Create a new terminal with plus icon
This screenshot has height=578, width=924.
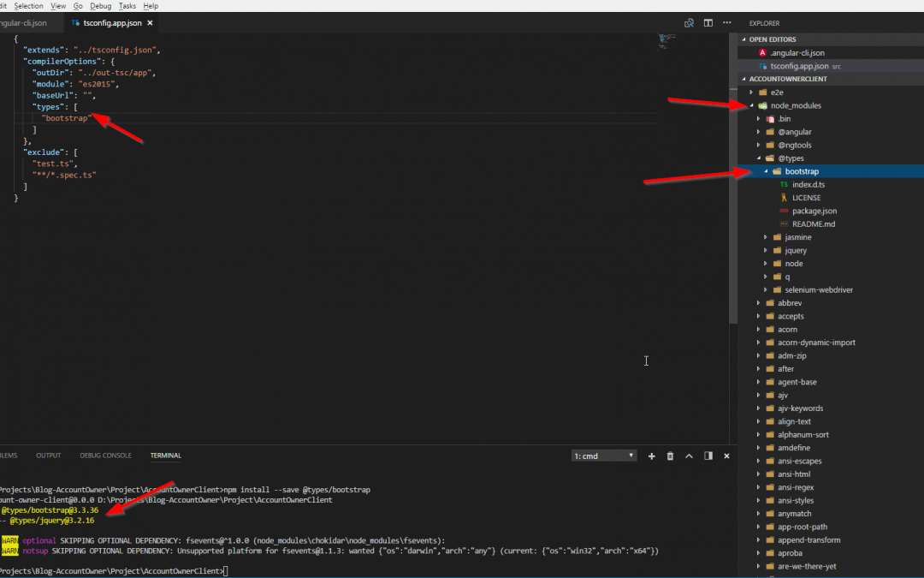pos(651,456)
